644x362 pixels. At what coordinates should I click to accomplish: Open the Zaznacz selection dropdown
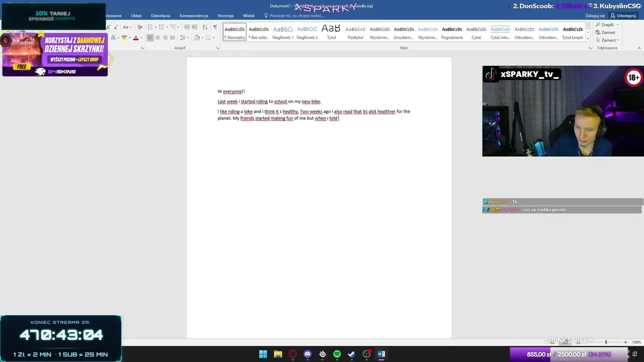tap(607, 40)
